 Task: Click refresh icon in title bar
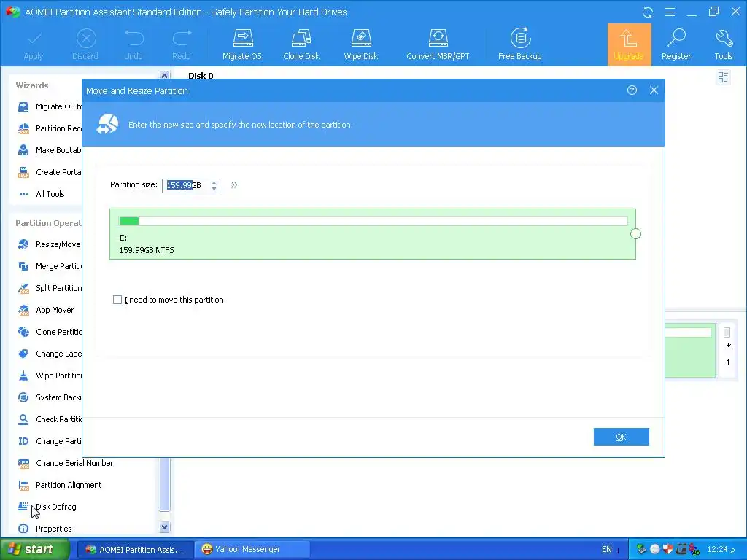tap(648, 12)
